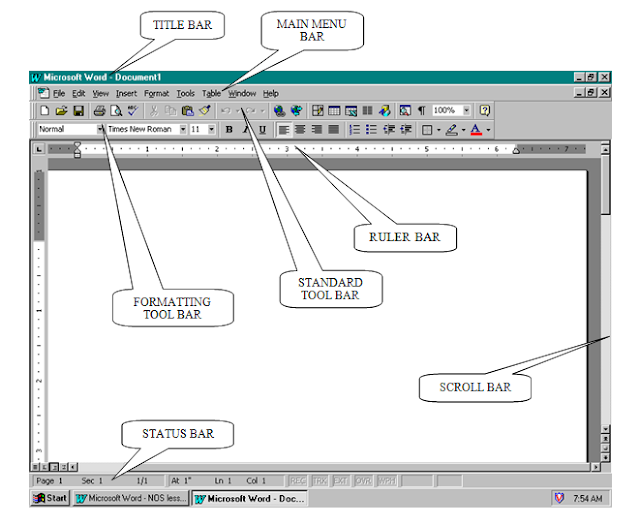Run the ABC spelling check
This screenshot has width=640, height=526.
coord(133,111)
